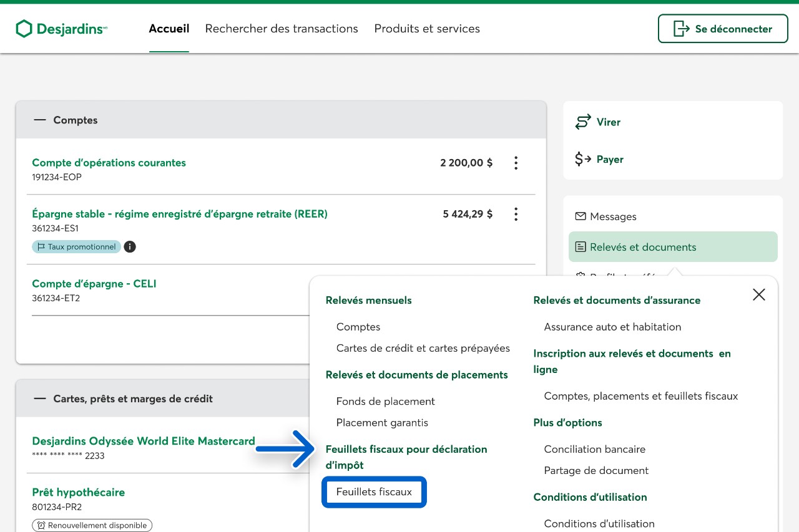Screen dimensions: 799x532
Task: Collapse the Comptes section
Action: point(40,120)
